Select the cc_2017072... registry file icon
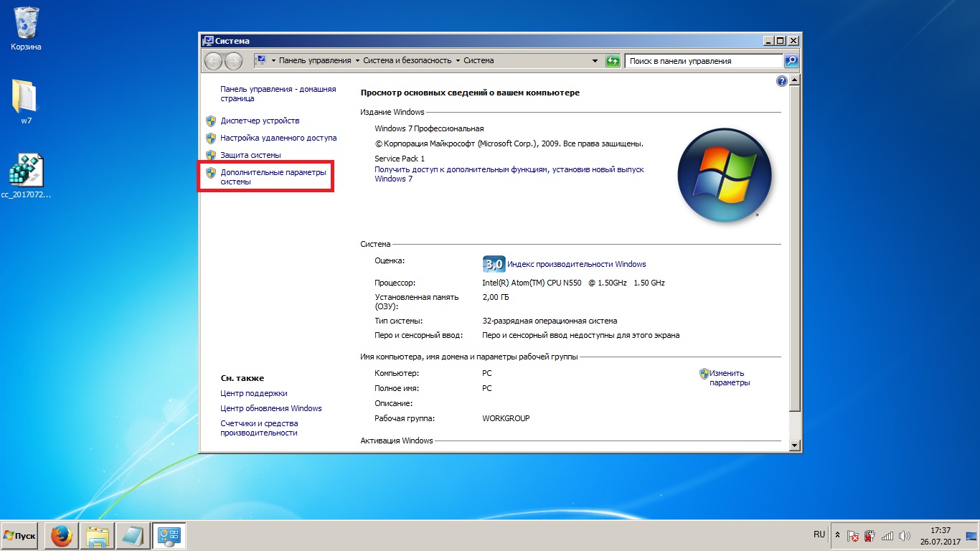This screenshot has width=980, height=551. point(27,176)
